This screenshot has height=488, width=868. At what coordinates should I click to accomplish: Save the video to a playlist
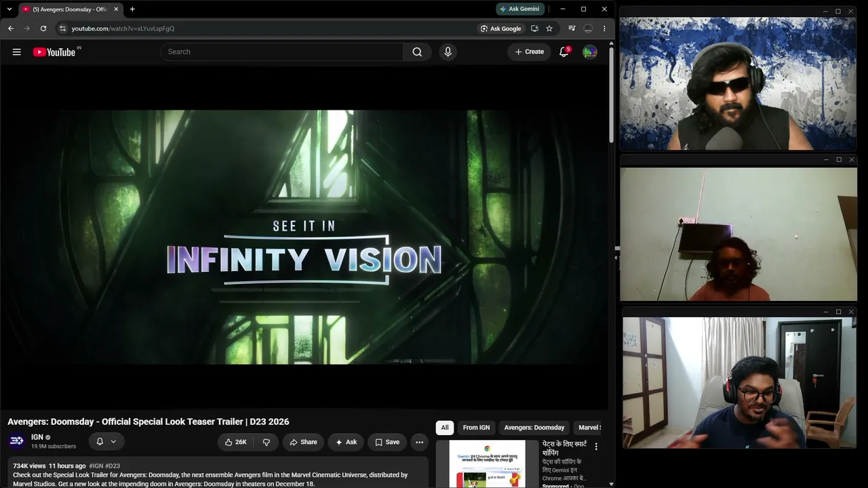coord(387,442)
